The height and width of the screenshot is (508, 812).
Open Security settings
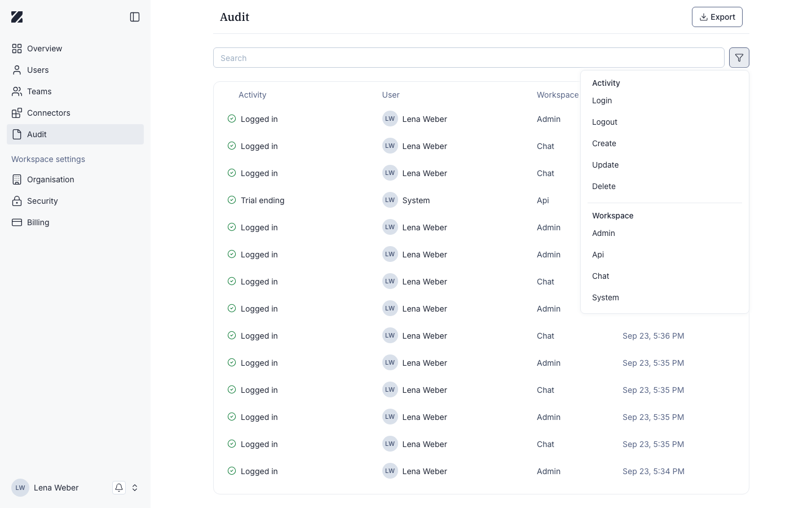75,201
